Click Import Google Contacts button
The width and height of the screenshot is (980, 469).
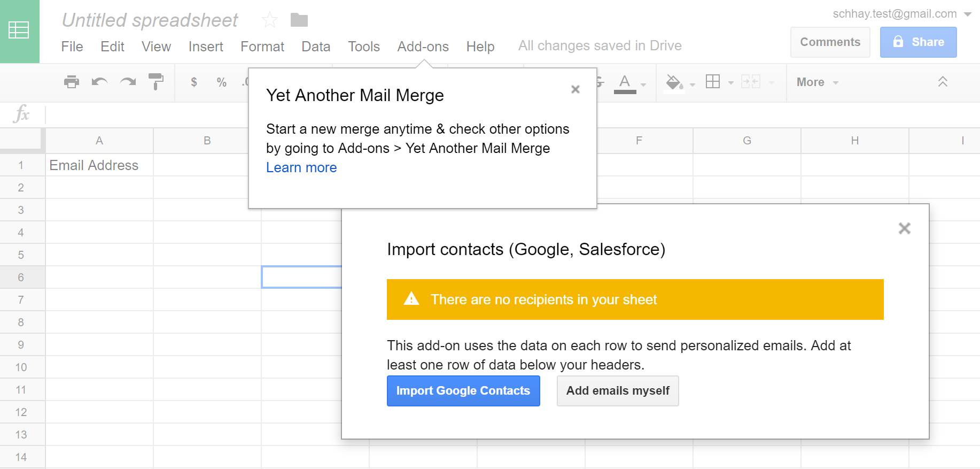click(x=463, y=391)
